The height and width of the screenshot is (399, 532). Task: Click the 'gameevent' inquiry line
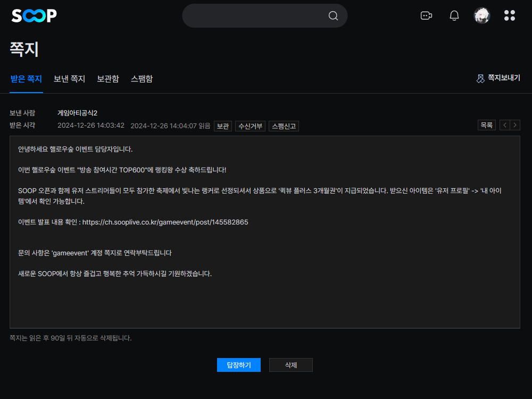95,253
